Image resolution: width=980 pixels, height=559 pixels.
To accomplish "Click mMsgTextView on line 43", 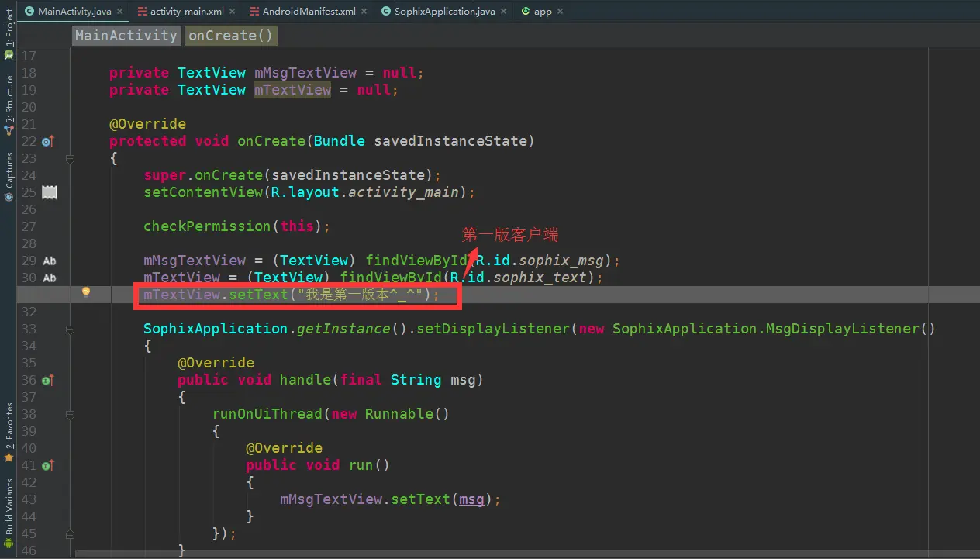I will point(331,499).
